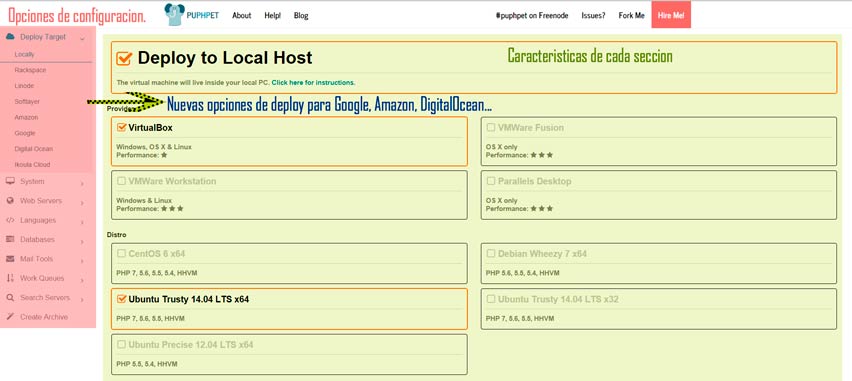This screenshot has width=852, height=381.
Task: Select Softlayer deploy target
Action: 27,102
